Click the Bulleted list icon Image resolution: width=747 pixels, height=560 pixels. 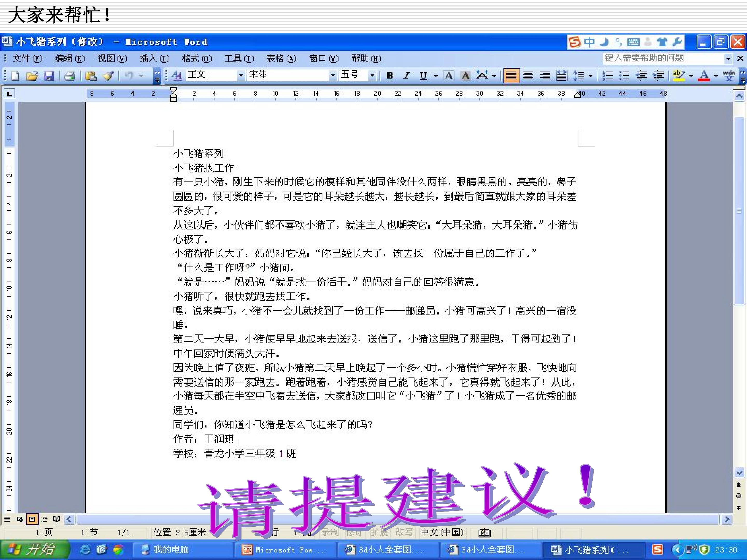pyautogui.click(x=624, y=76)
